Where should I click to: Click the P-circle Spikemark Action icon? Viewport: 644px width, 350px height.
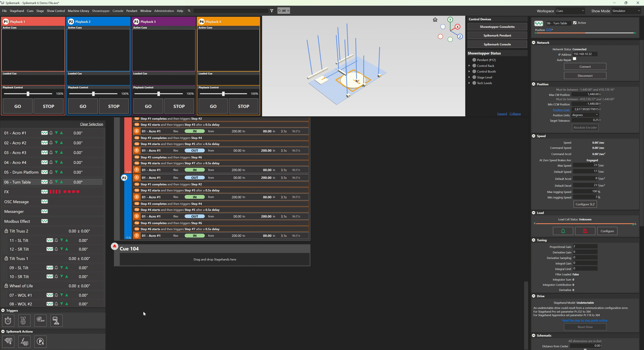(x=40, y=341)
